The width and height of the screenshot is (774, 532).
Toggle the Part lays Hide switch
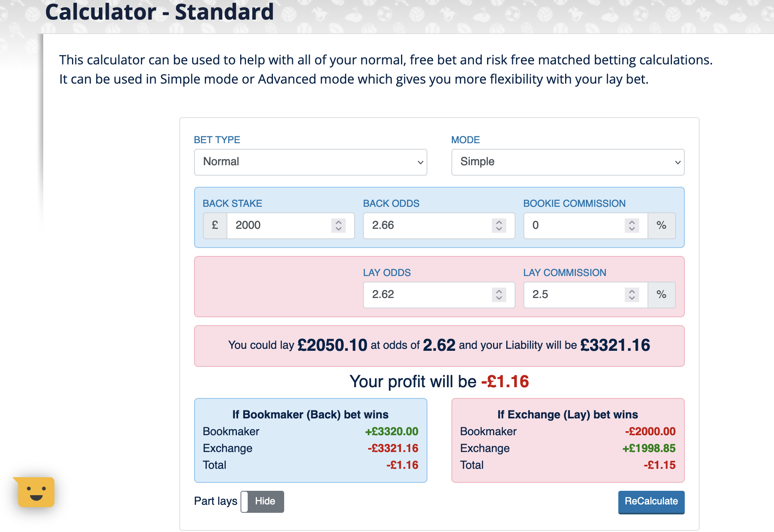pos(262,502)
